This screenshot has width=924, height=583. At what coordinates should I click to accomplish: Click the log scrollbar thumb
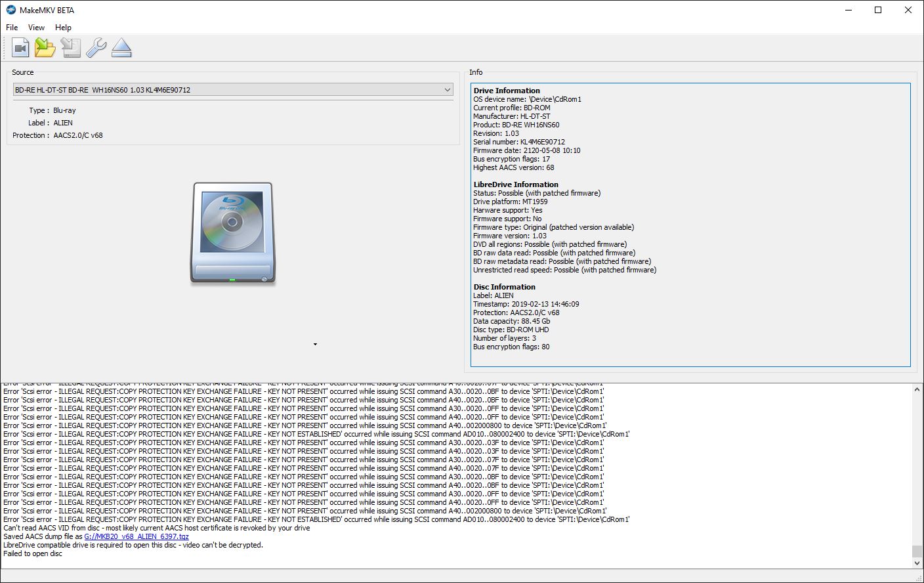tap(917, 551)
